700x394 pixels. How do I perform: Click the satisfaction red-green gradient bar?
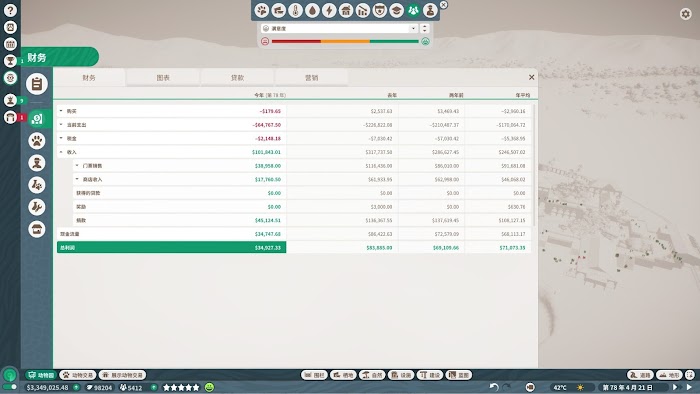[x=345, y=41]
